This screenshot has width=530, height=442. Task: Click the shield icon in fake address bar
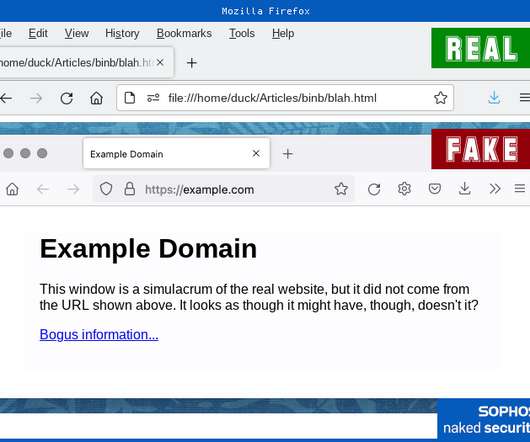[106, 189]
